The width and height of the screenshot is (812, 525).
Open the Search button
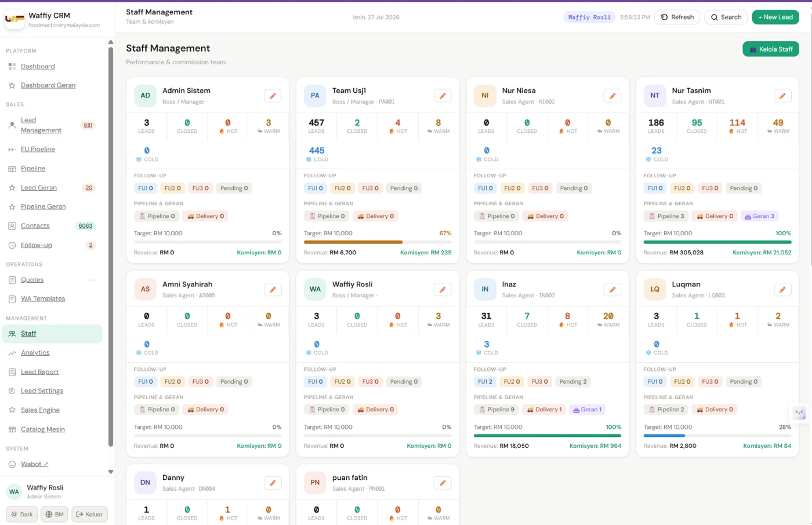point(726,17)
